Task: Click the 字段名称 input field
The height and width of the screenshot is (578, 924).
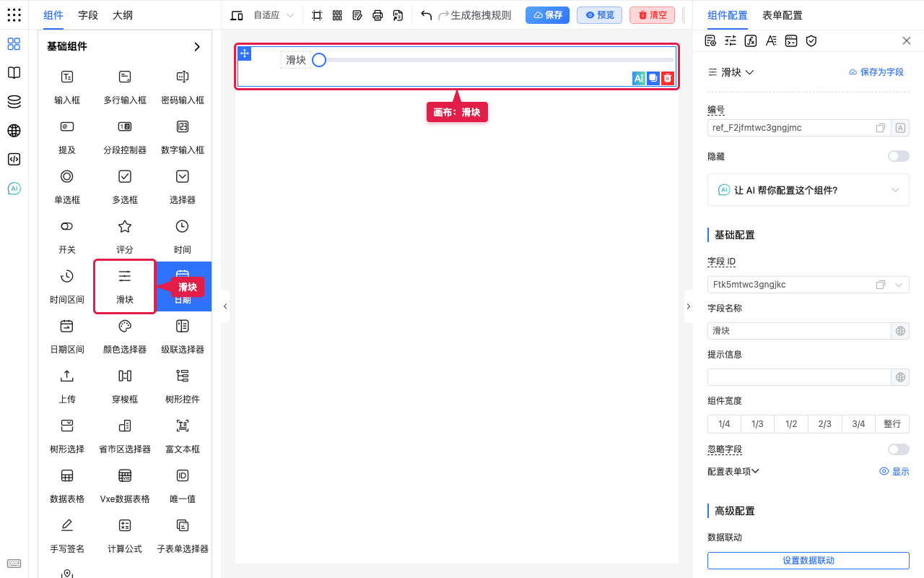Action: coord(800,331)
